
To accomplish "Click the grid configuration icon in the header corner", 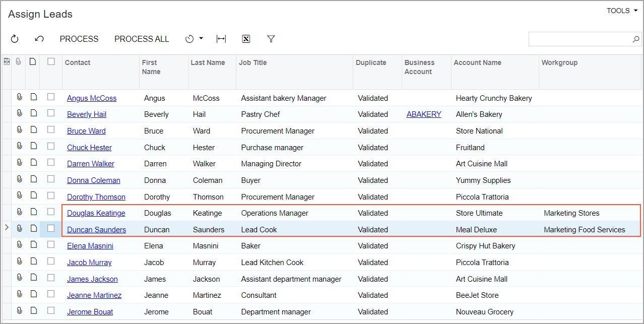I will (x=7, y=62).
